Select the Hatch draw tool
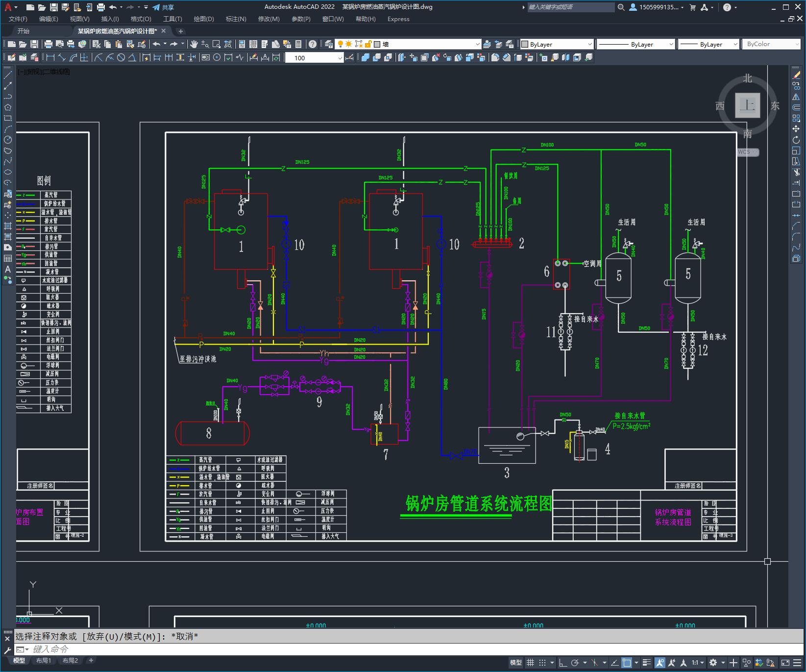This screenshot has width=806, height=672. tap(8, 226)
